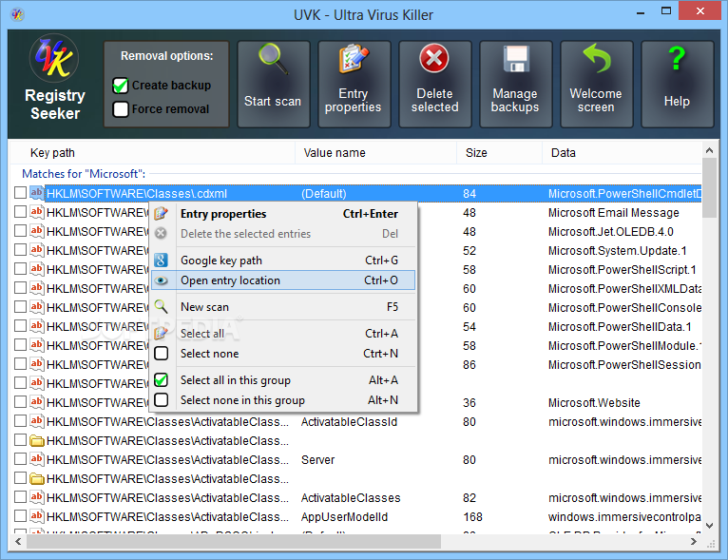Click the horizontal scrollbar left arrow

[x=18, y=541]
